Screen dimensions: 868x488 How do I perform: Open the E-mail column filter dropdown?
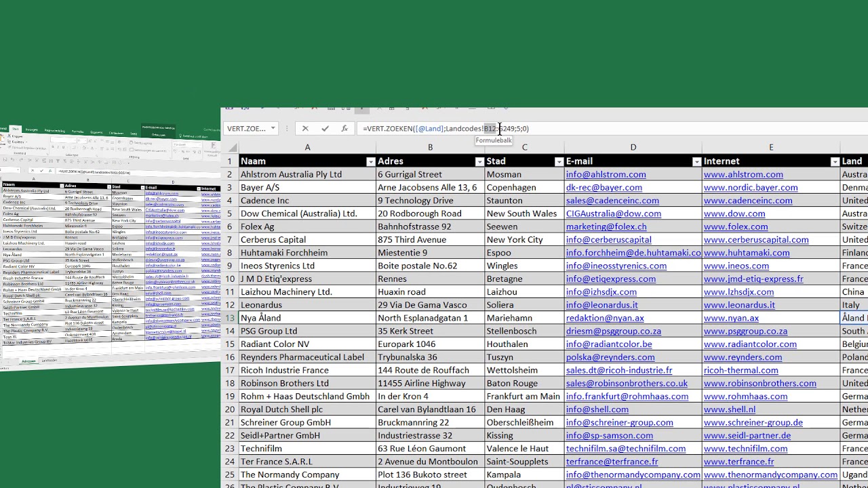click(x=696, y=161)
